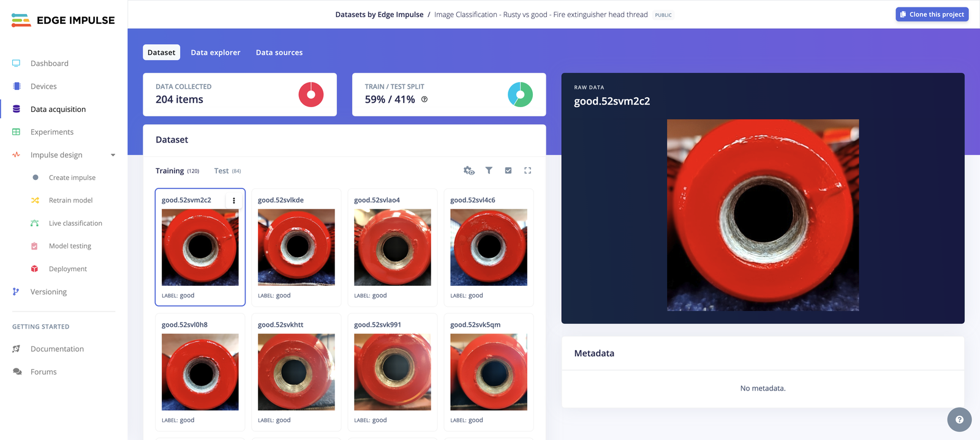The width and height of the screenshot is (980, 440).
Task: Click the Model testing clipboard icon
Action: click(35, 246)
